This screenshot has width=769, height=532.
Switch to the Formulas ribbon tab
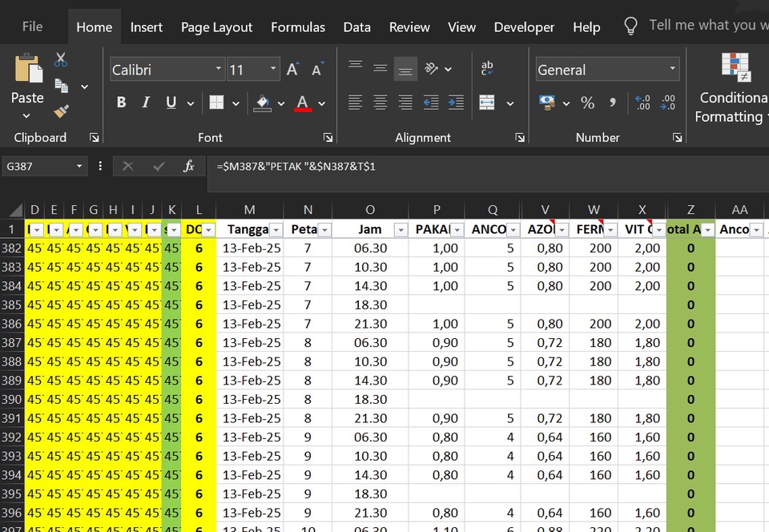pos(298,26)
